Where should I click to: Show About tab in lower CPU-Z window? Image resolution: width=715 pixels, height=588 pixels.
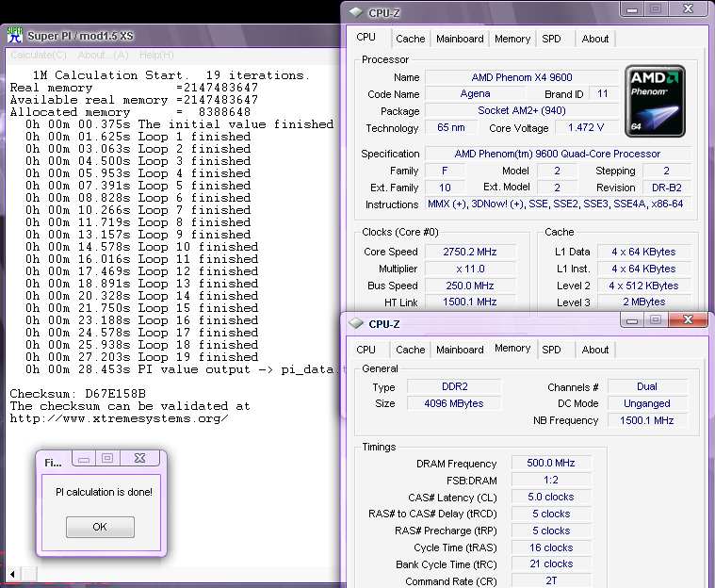point(595,350)
